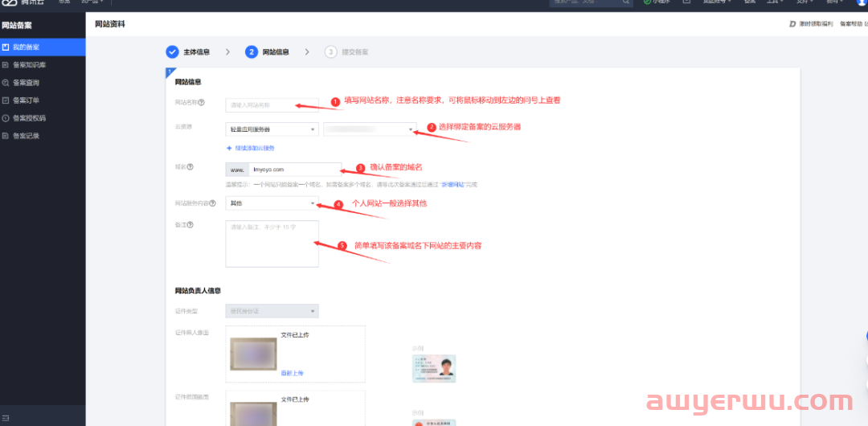The image size is (868, 426).
Task: Expand the 云产品 menu in top bar
Action: (92, 2)
